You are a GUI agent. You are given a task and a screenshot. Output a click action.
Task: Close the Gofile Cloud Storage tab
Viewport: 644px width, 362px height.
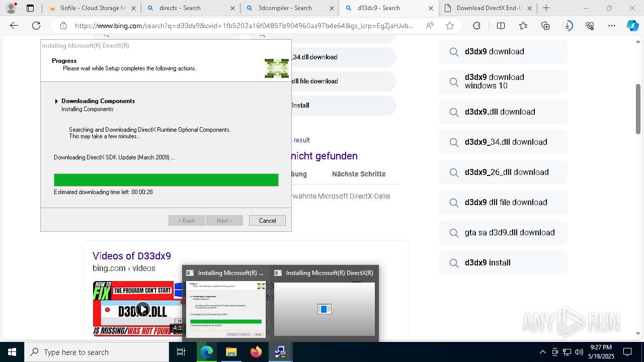point(133,8)
